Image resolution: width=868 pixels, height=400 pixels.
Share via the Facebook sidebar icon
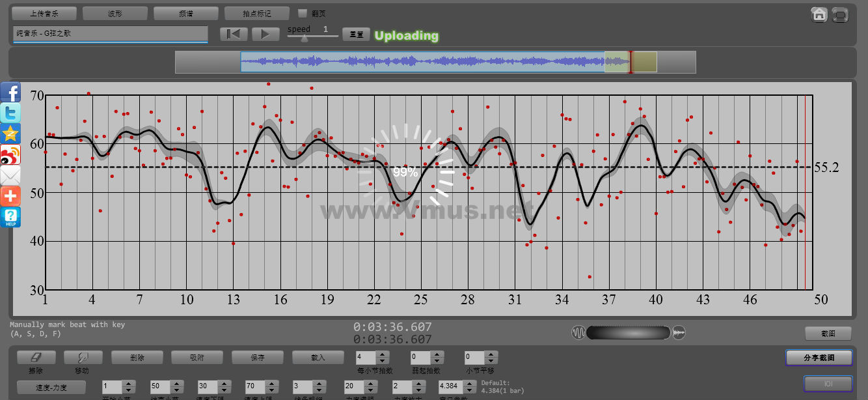click(x=10, y=92)
